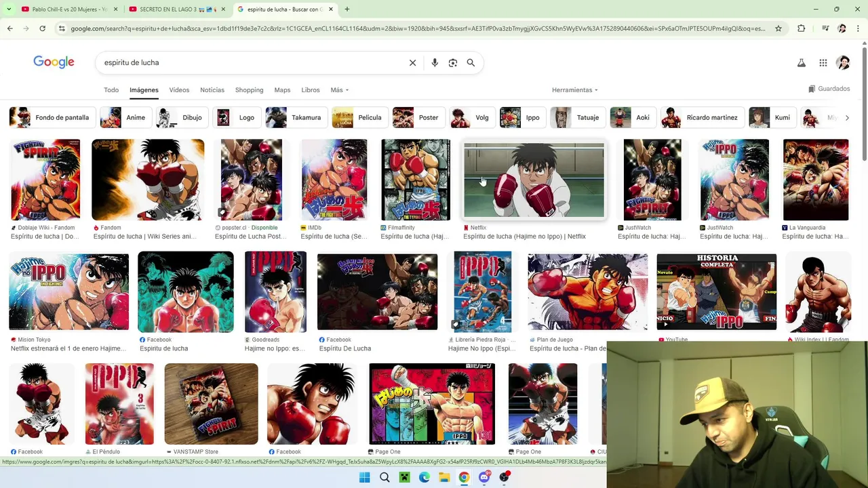The image size is (868, 488).
Task: Clear the search box with the X icon
Action: (412, 62)
